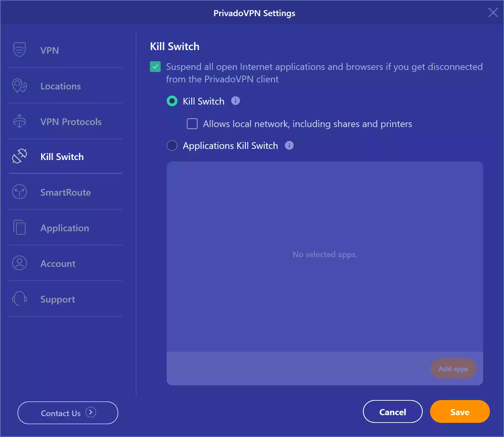The height and width of the screenshot is (437, 504).
Task: Click the Kill Switch plug icon
Action: click(x=19, y=156)
